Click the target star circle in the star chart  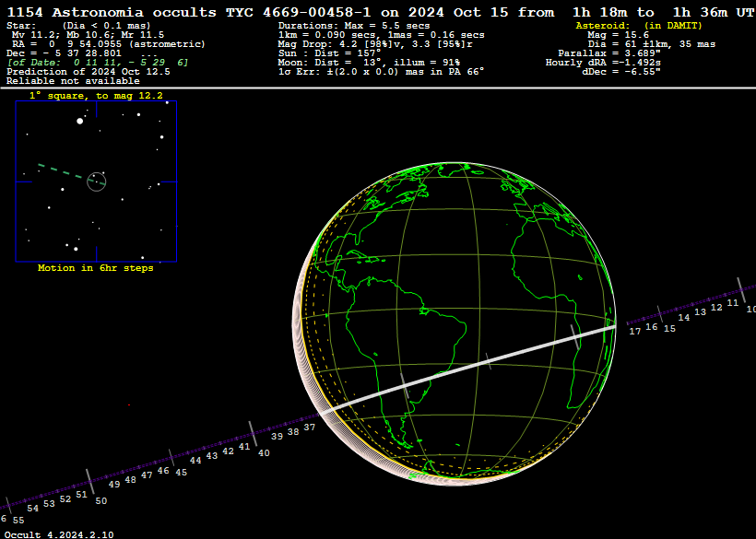tap(97, 182)
